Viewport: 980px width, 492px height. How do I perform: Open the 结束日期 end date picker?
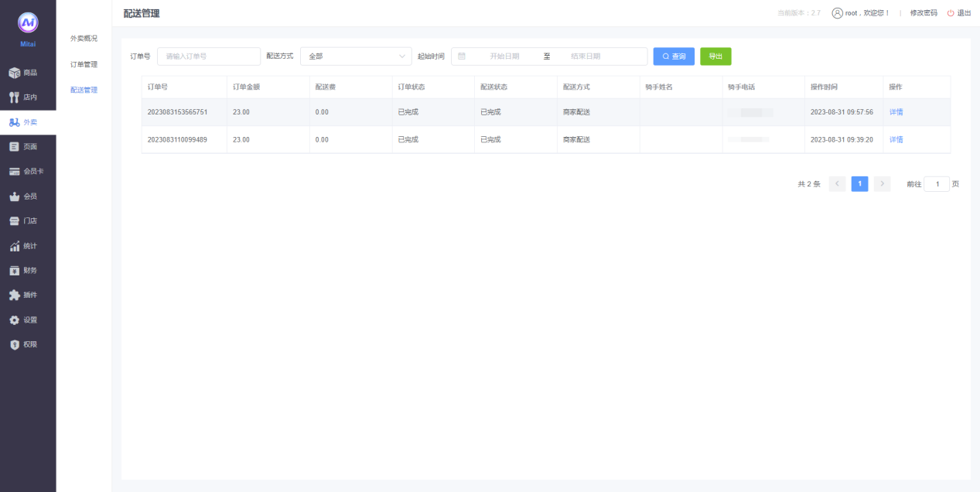click(x=586, y=56)
